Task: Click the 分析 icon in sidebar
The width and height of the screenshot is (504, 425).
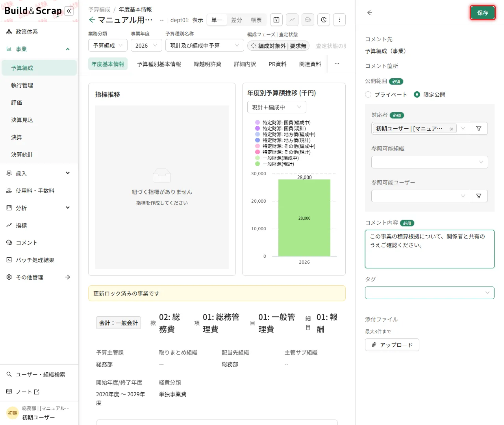Action: coord(9,208)
